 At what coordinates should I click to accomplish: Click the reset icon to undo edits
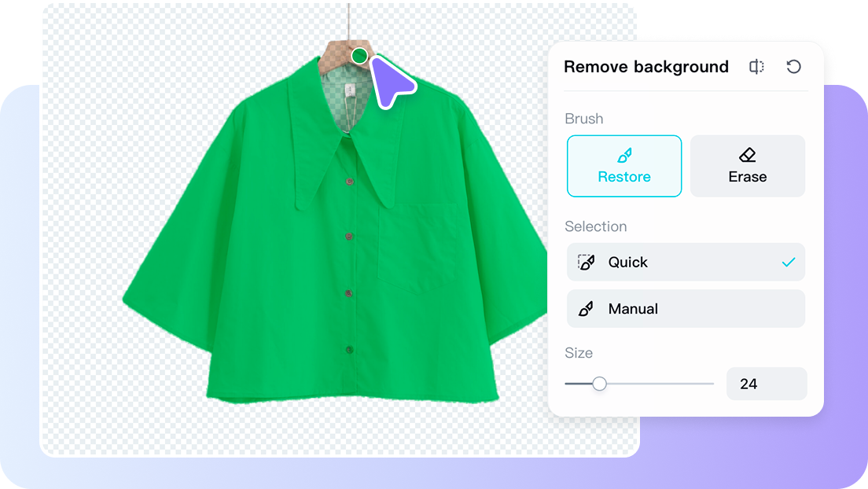794,67
